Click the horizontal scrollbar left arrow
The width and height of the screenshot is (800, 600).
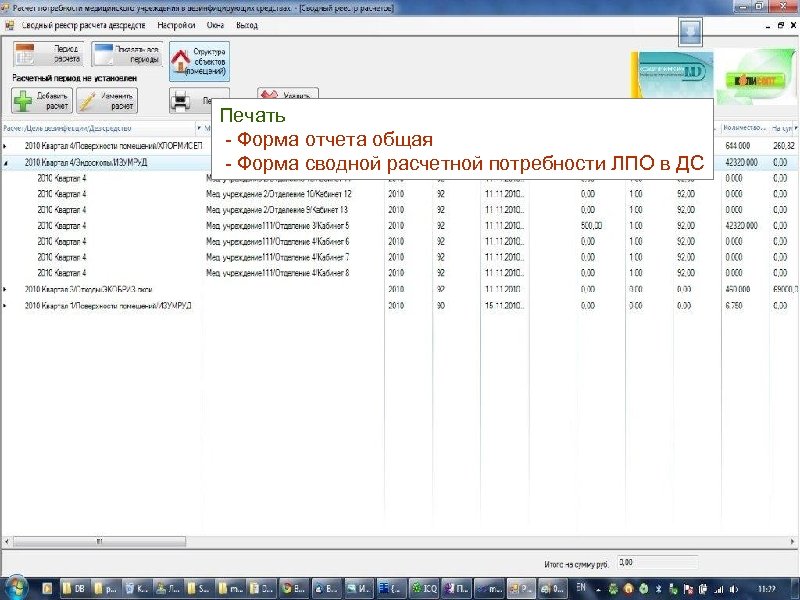click(6, 541)
